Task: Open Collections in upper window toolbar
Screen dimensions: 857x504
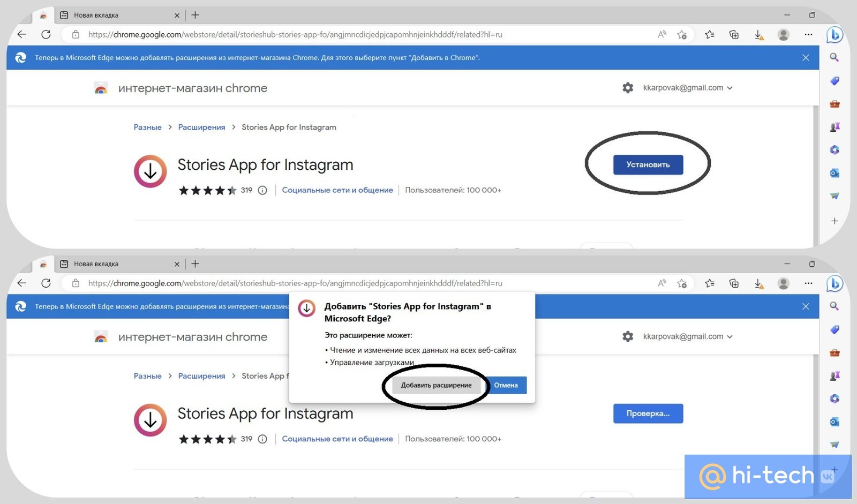Action: tap(734, 34)
